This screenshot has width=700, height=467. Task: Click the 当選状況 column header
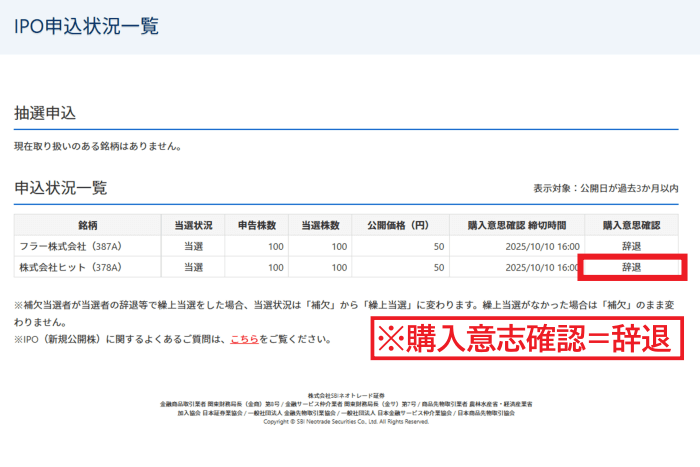pos(193,225)
